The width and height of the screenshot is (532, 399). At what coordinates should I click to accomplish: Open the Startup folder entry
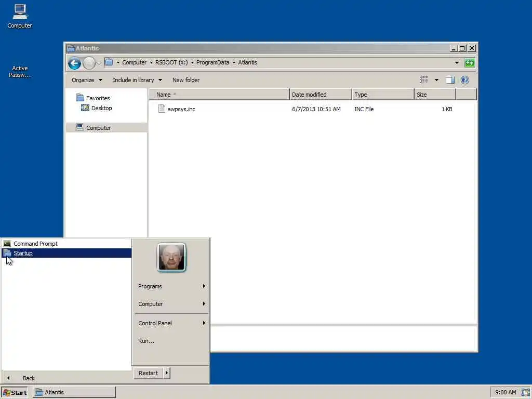[x=66, y=253]
